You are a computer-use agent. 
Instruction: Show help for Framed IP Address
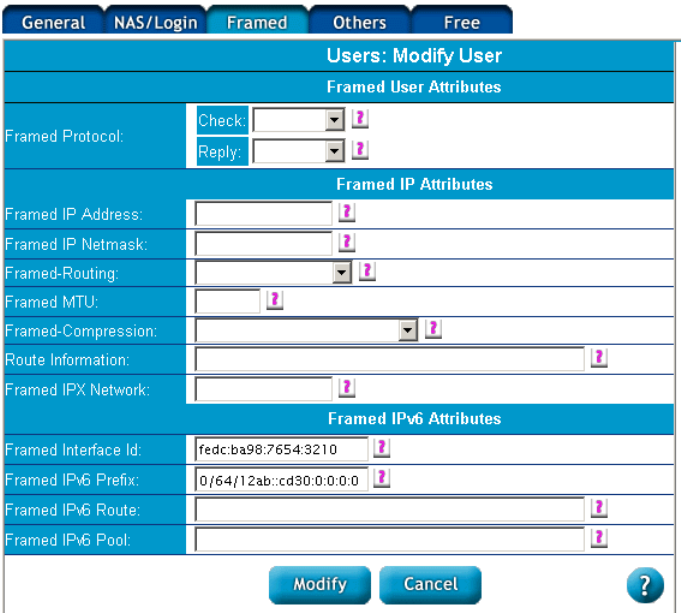pos(347,212)
